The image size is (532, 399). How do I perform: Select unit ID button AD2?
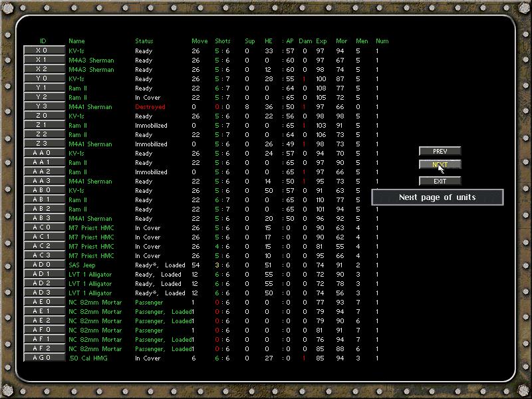click(x=44, y=284)
